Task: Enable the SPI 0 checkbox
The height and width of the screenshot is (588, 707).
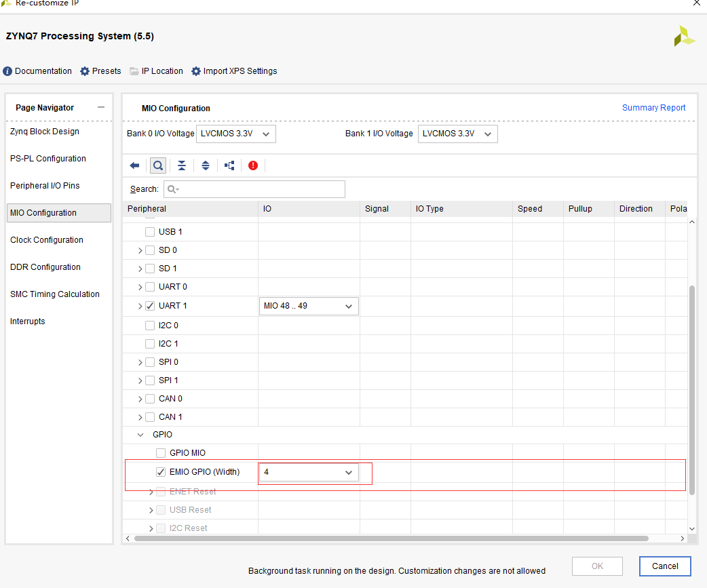Action: click(x=150, y=362)
